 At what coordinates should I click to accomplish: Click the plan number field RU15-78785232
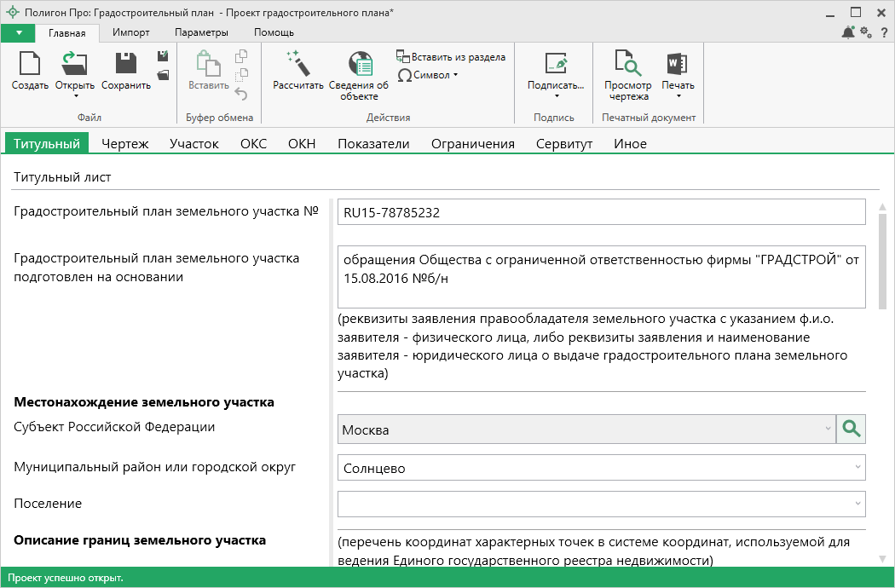coord(601,212)
